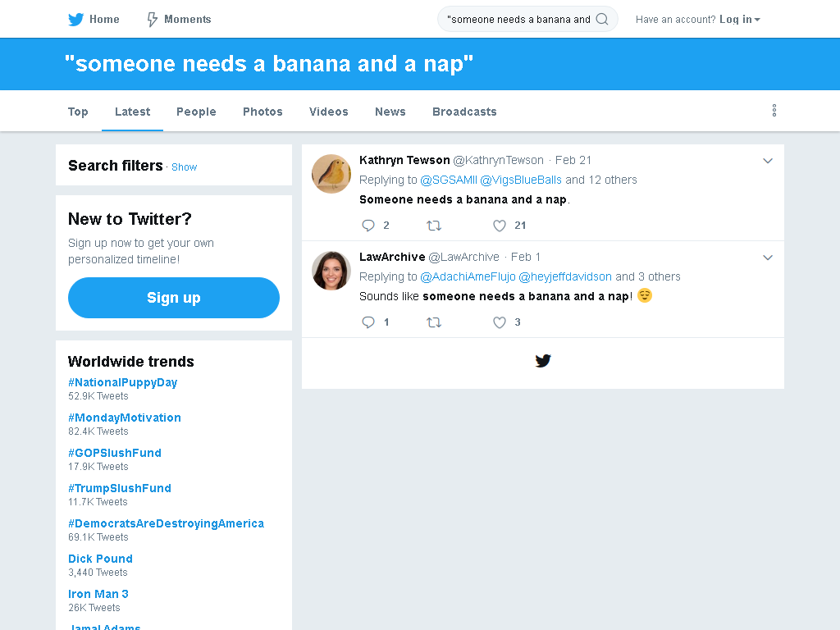Image resolution: width=840 pixels, height=630 pixels.
Task: Click the Moments lightning bolt icon
Action: pos(153,20)
